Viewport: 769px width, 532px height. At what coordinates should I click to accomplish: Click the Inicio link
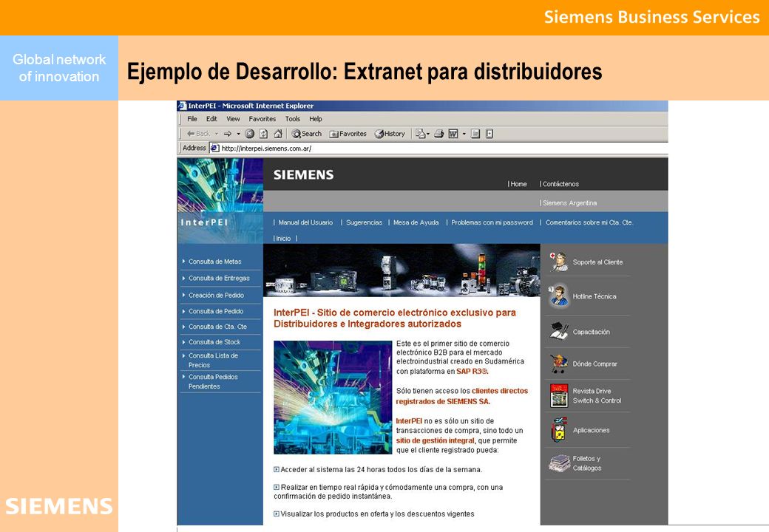pyautogui.click(x=283, y=239)
